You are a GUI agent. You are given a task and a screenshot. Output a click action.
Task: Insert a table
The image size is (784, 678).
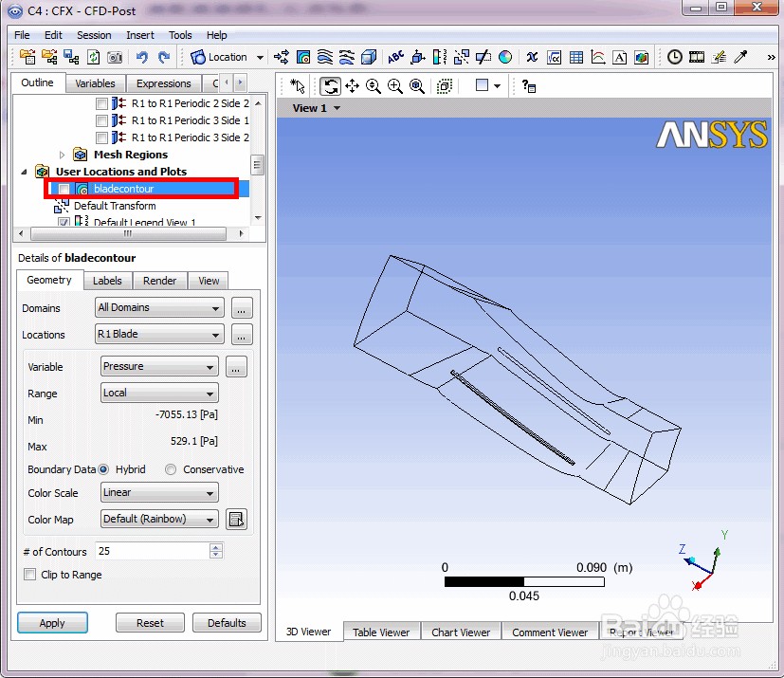pos(576,57)
